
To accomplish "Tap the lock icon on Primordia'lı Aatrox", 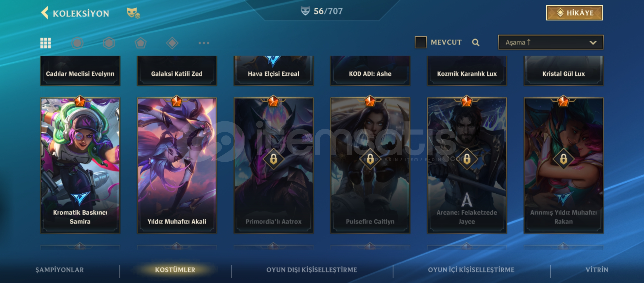I will point(274,159).
